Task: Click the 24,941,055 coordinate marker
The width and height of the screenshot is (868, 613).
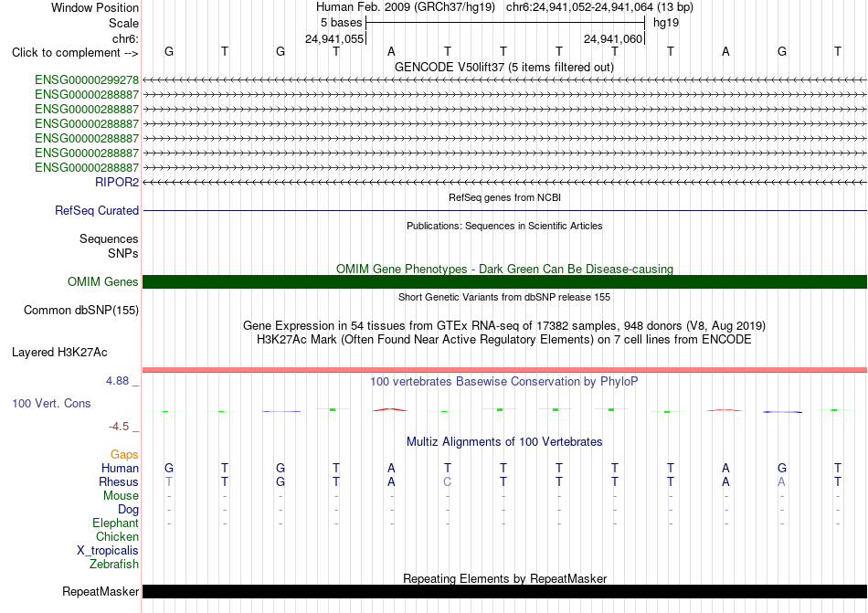Action: [x=334, y=38]
